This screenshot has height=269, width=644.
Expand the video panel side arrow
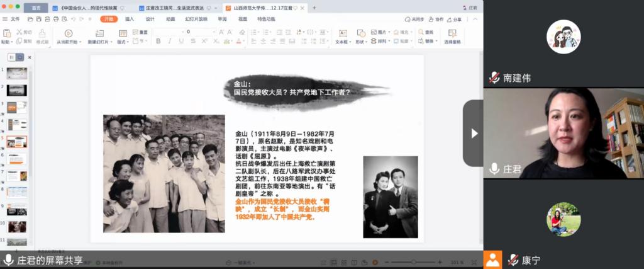click(474, 133)
